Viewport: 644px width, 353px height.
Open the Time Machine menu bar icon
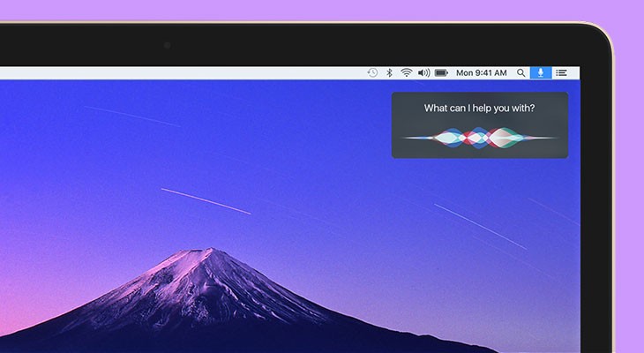coord(372,72)
